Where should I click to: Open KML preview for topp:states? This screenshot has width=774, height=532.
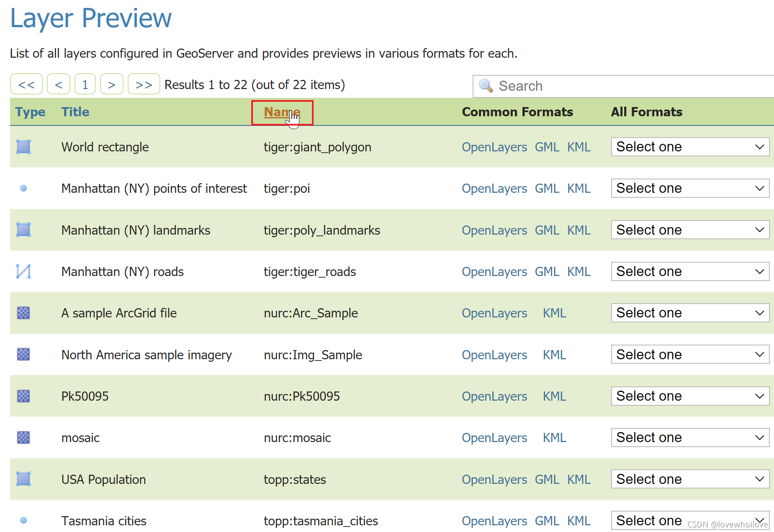click(579, 479)
